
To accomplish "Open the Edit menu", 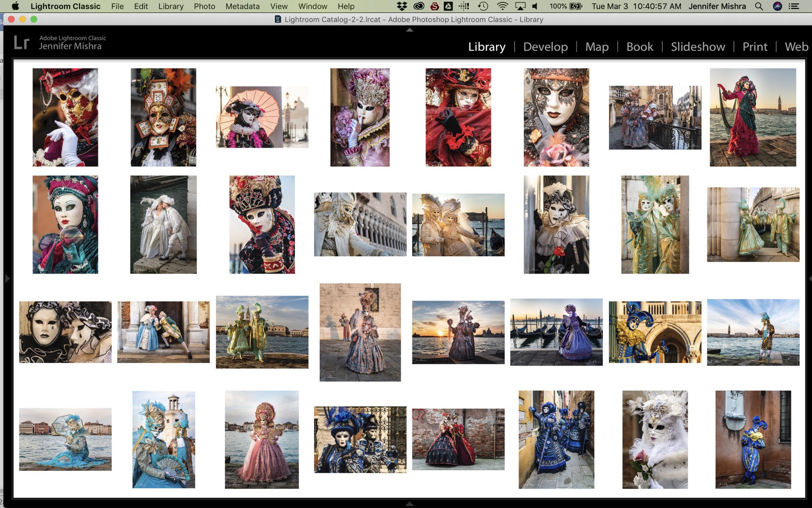I will click(141, 6).
